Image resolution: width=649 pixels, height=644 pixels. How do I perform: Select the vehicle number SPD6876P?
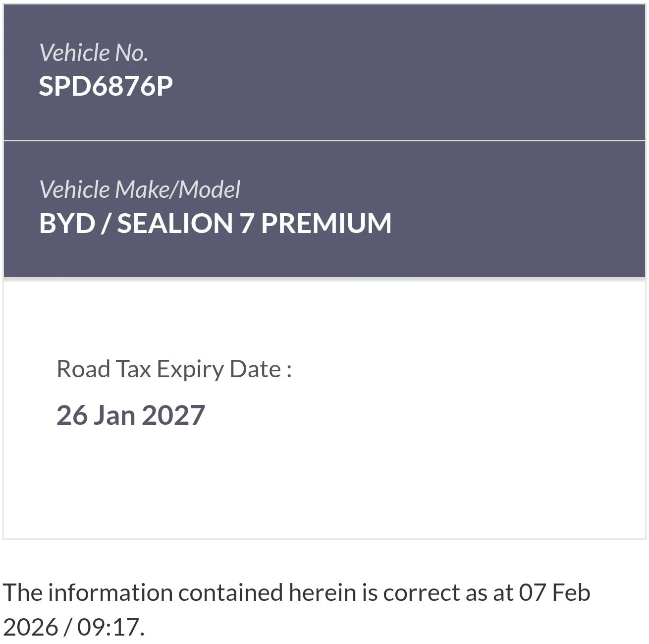pos(106,86)
